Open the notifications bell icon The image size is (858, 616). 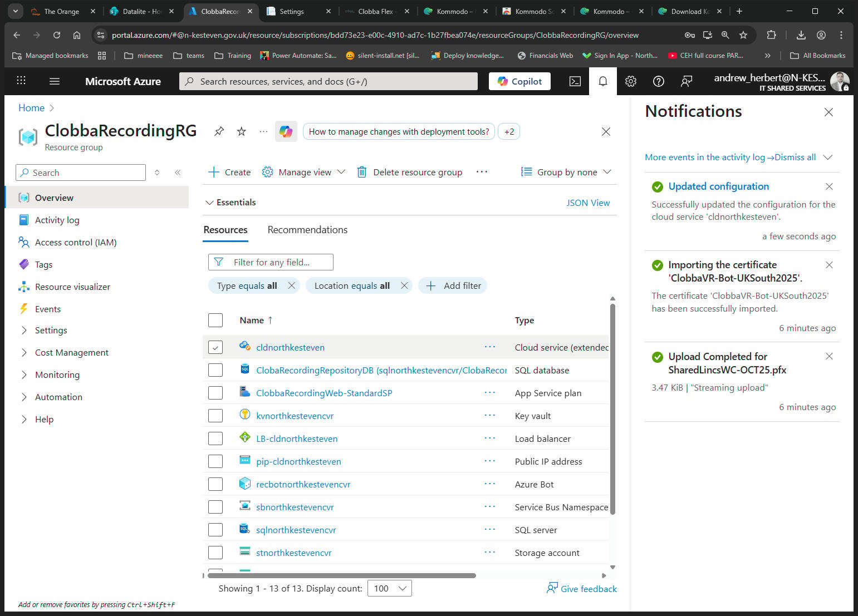click(603, 81)
